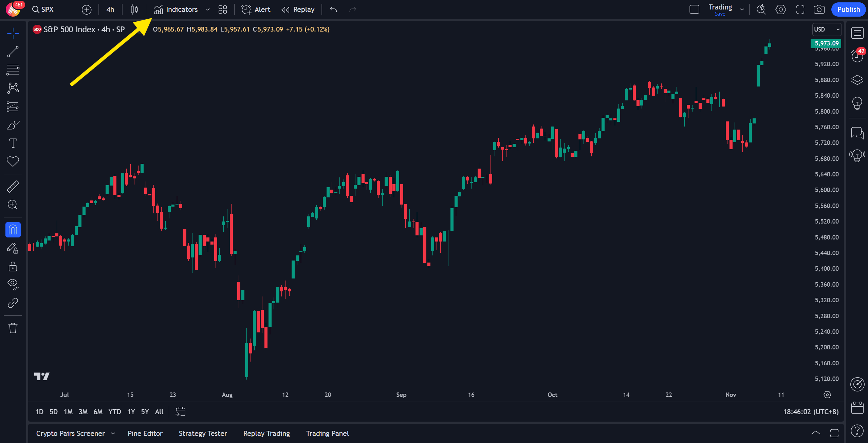Start bar Replay mode
The image size is (868, 443).
point(298,9)
